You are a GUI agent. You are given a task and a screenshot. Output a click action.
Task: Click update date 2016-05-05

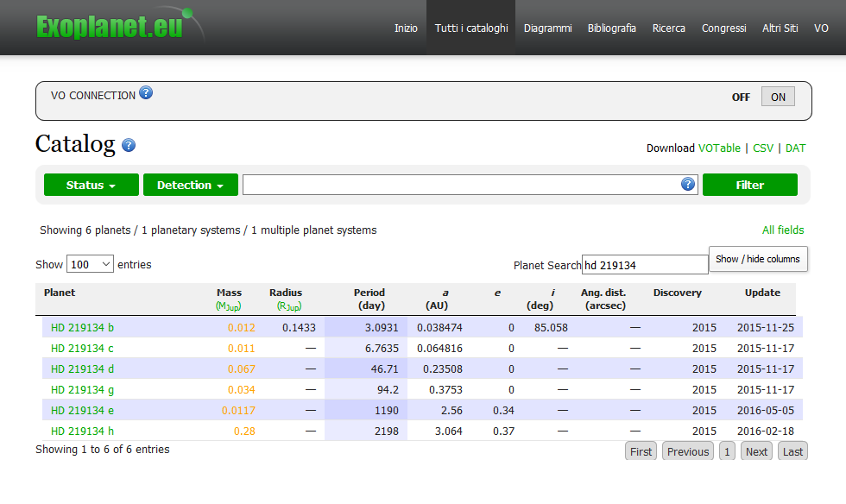(x=766, y=410)
